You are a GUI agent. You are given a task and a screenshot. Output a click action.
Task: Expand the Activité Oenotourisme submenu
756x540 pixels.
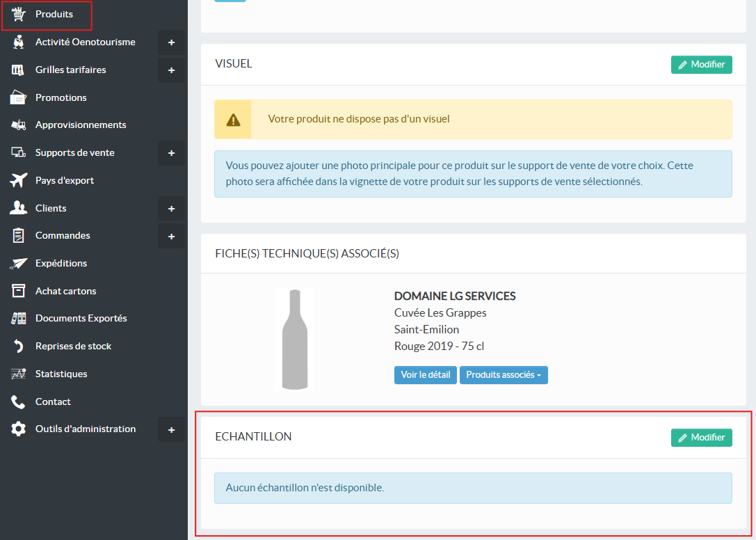point(171,42)
